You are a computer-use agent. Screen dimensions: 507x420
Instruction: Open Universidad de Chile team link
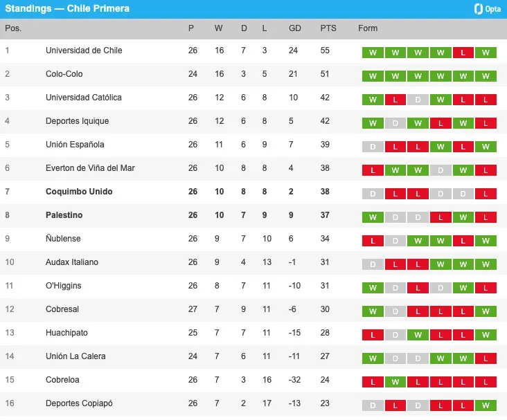(x=84, y=51)
